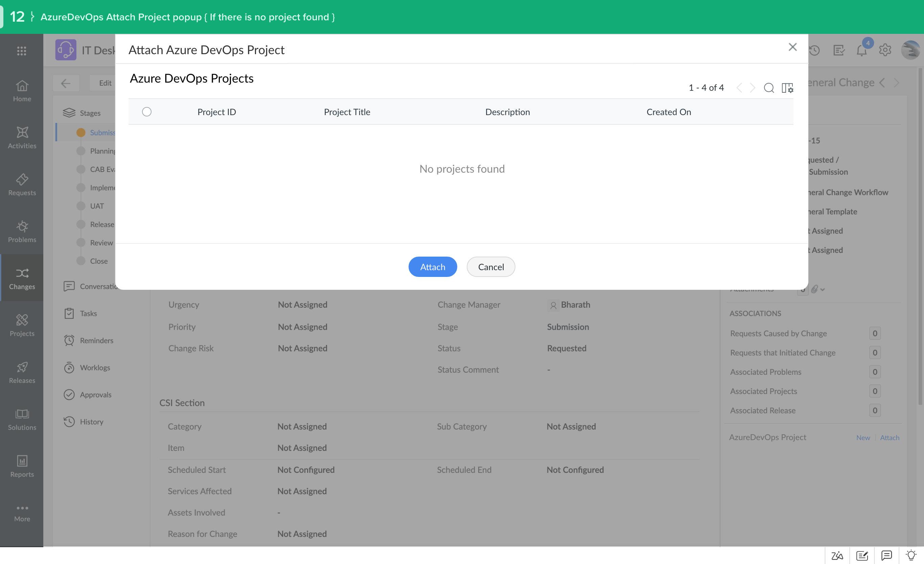Open the chat icon in bottom bar

886,555
